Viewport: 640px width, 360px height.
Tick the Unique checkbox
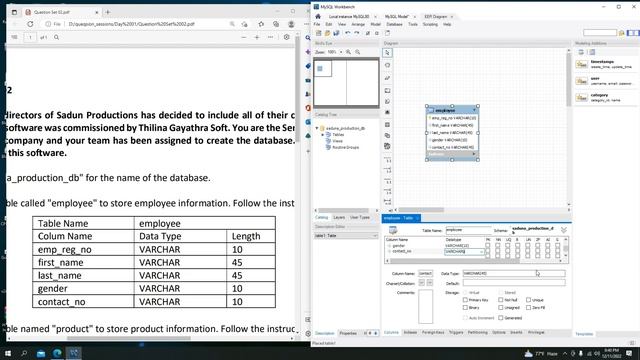tap(528, 300)
